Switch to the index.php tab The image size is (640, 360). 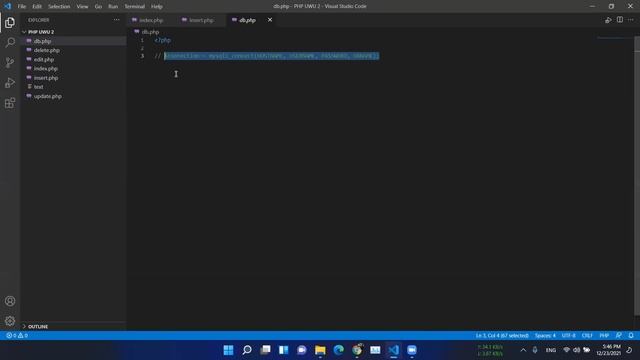pyautogui.click(x=151, y=20)
